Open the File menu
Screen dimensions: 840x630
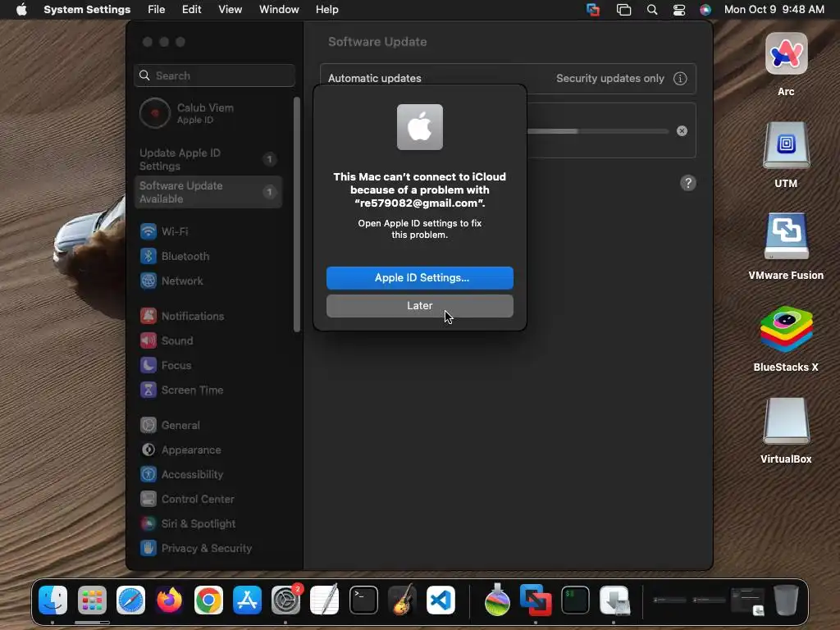click(x=157, y=10)
